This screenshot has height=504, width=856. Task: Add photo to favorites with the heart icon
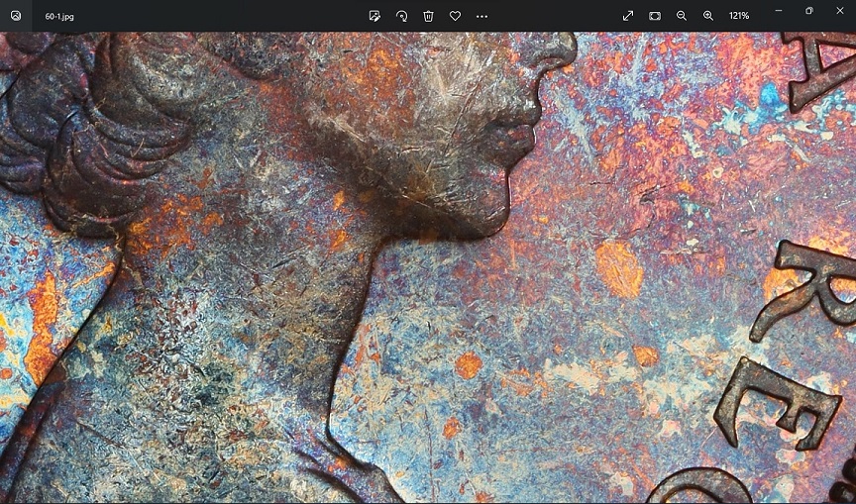456,16
